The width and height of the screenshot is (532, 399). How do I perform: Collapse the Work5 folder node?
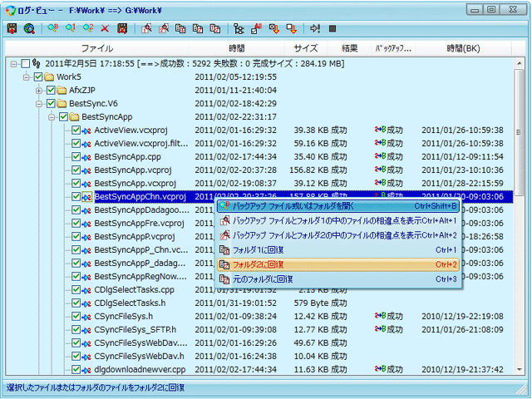pyautogui.click(x=27, y=77)
